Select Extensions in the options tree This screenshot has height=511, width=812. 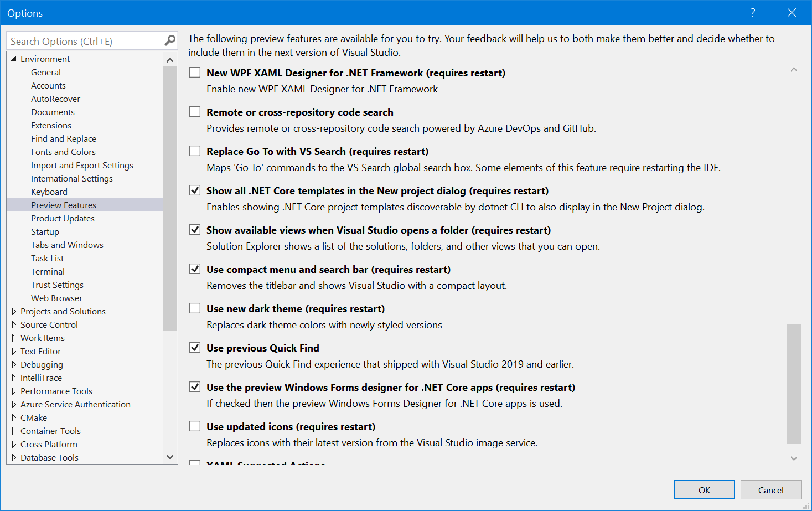51,125
